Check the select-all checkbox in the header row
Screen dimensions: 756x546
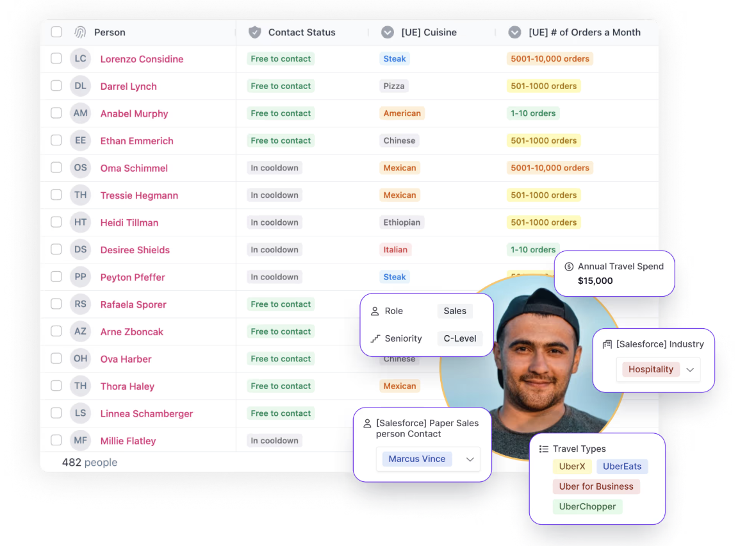point(56,31)
